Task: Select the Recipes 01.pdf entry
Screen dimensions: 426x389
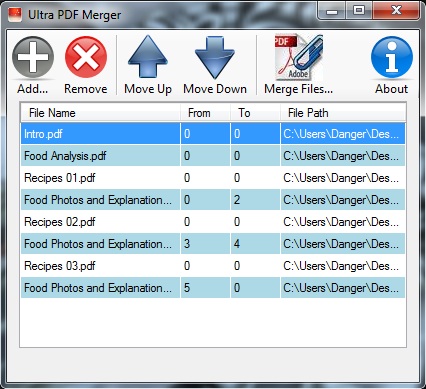Action: point(213,178)
